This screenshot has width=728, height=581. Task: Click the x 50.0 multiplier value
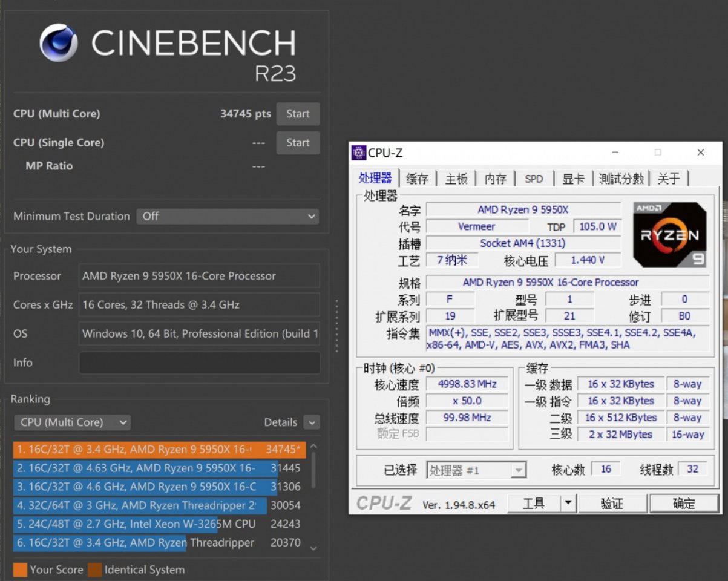(x=467, y=401)
